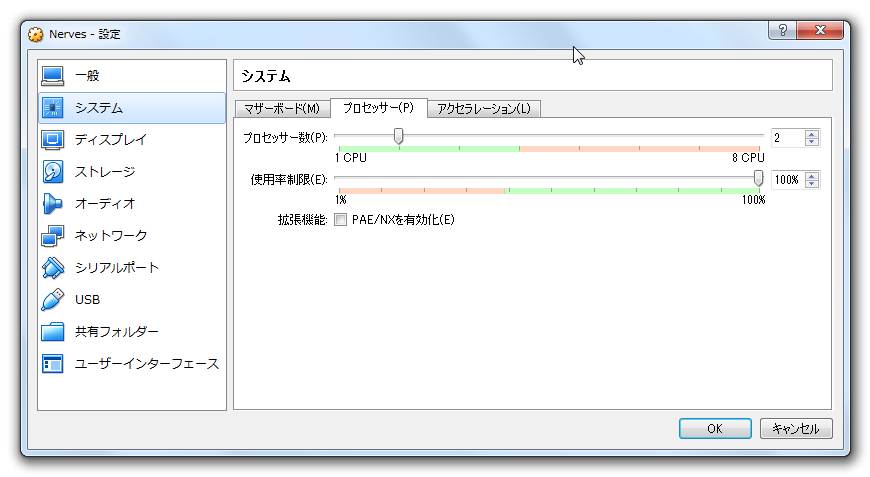Click the 使用率制限 slider handle
Image resolution: width=870 pixels, height=477 pixels.
point(758,178)
